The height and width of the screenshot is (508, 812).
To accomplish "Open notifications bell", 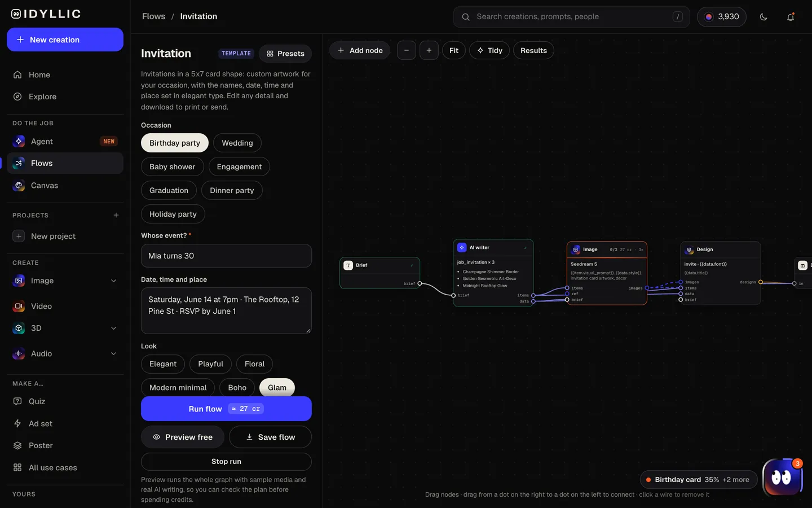I will coord(791,17).
